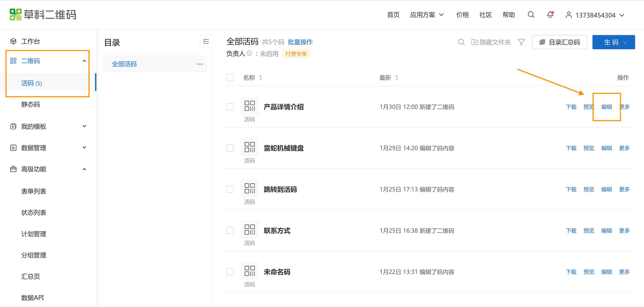Go to 表单列表 in the sidebar
Screen dimensions: 644x307
point(34,191)
